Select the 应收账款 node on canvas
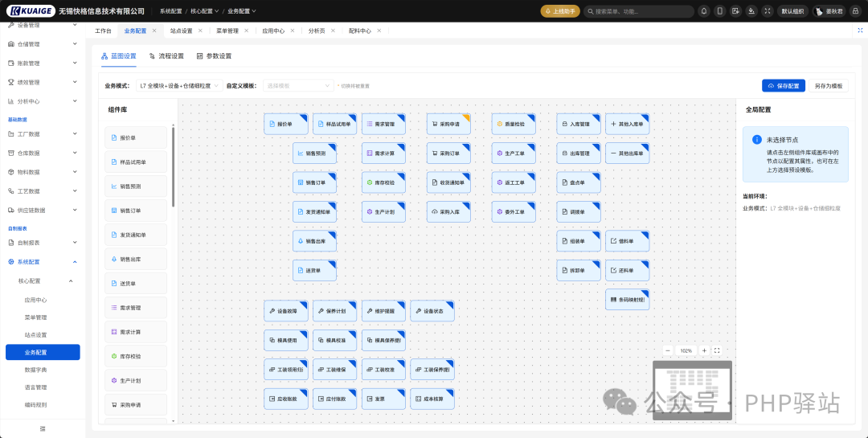868x438 pixels. point(285,399)
